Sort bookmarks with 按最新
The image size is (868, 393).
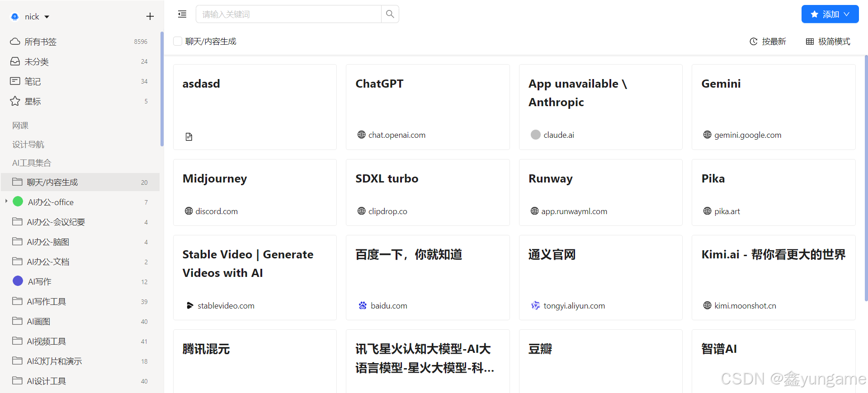tap(768, 42)
